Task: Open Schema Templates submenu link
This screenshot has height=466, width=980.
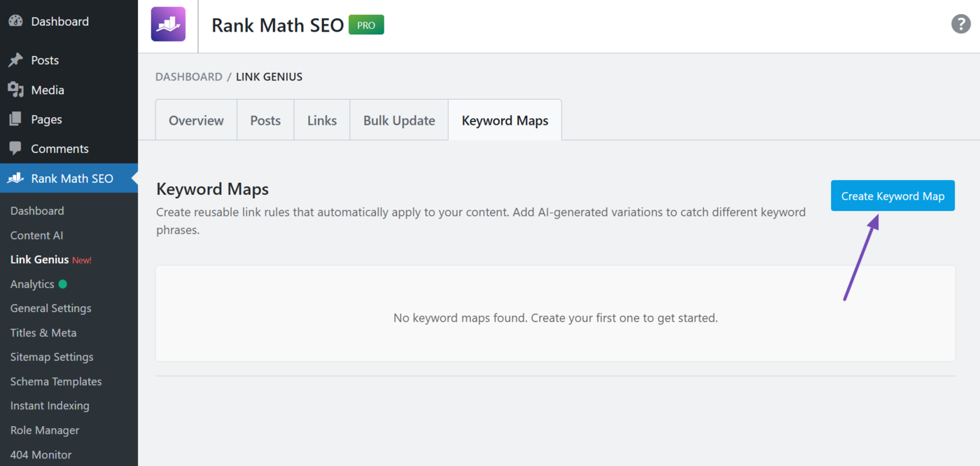Action: coord(56,381)
